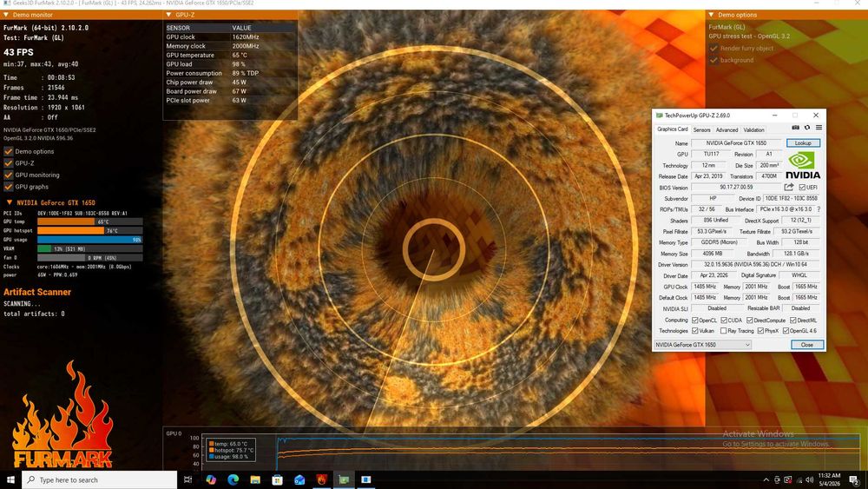Screen dimensions: 868x489
Task: Collapse the Demo options panel
Action: click(712, 15)
